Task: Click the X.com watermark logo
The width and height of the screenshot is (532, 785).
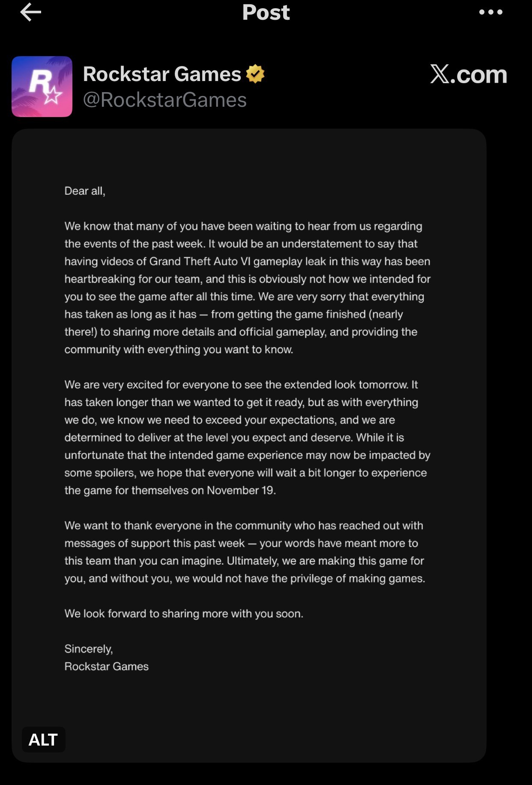Action: (469, 75)
